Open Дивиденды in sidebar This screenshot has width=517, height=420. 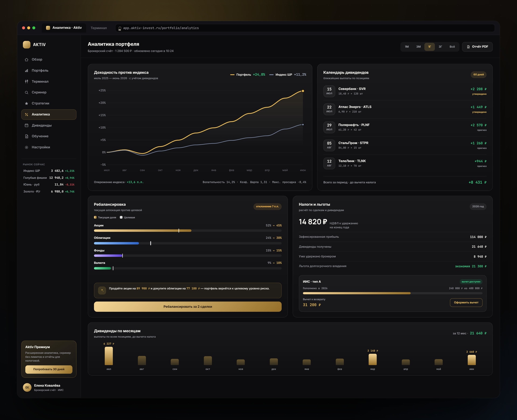49,125
